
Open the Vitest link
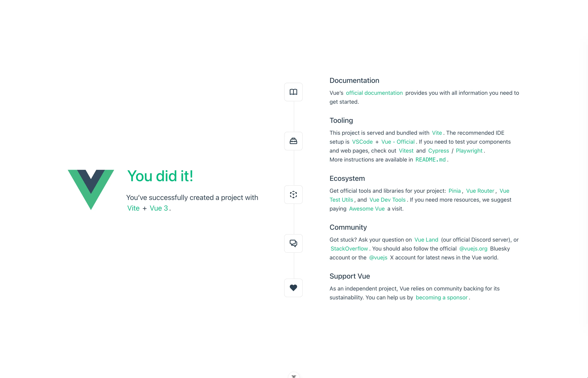point(406,151)
